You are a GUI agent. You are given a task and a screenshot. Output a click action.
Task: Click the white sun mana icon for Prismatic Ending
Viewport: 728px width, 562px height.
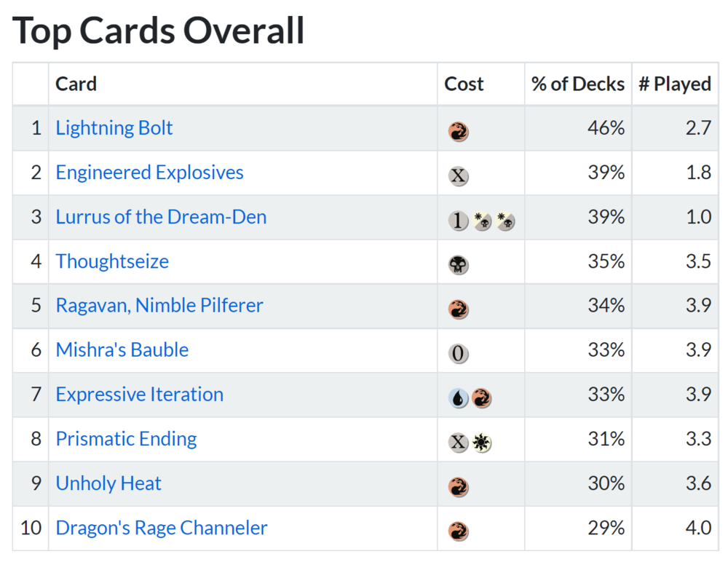click(480, 443)
